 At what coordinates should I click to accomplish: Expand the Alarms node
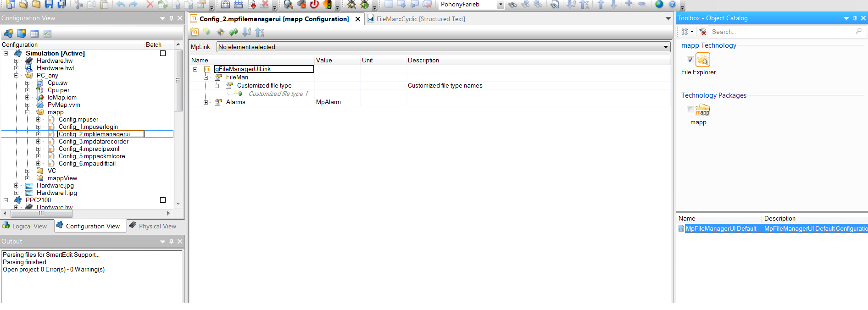click(206, 102)
